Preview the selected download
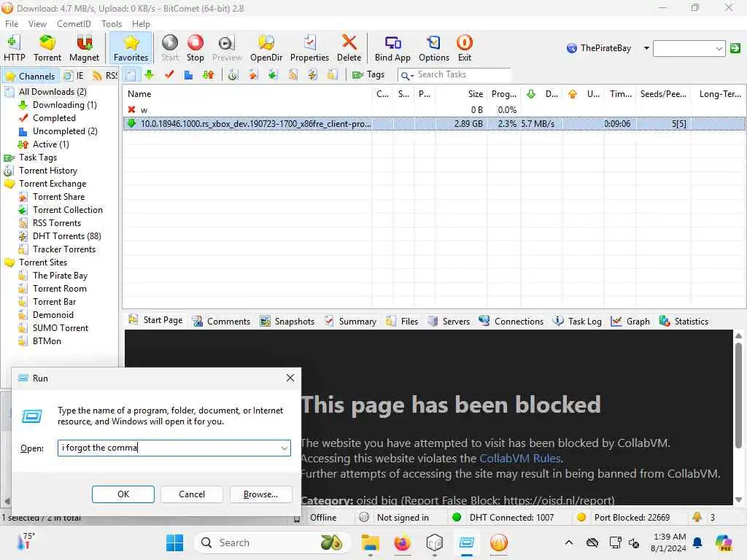Image resolution: width=747 pixels, height=560 pixels. click(227, 48)
